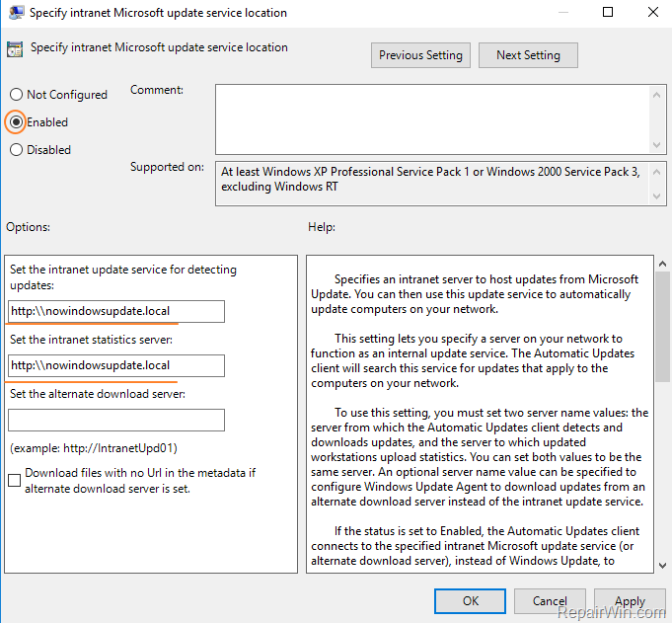Click Comment box scroll up arrow
Viewport: 672px width, 623px height.
pyautogui.click(x=656, y=95)
